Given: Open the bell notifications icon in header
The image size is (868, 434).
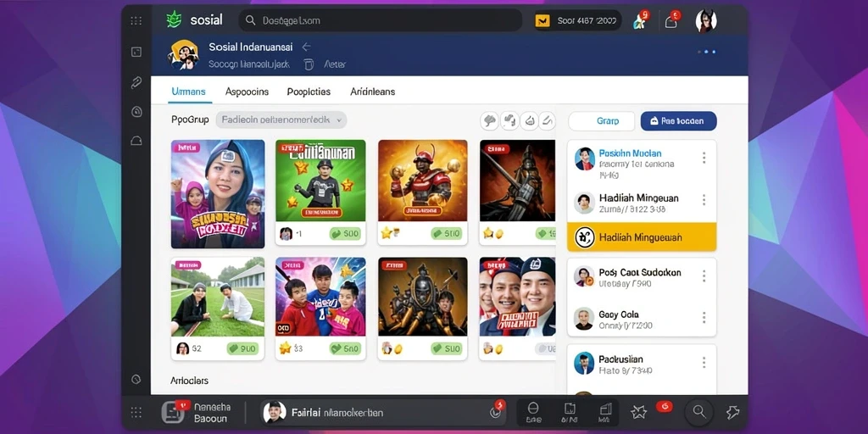Looking at the screenshot, I should (x=671, y=21).
